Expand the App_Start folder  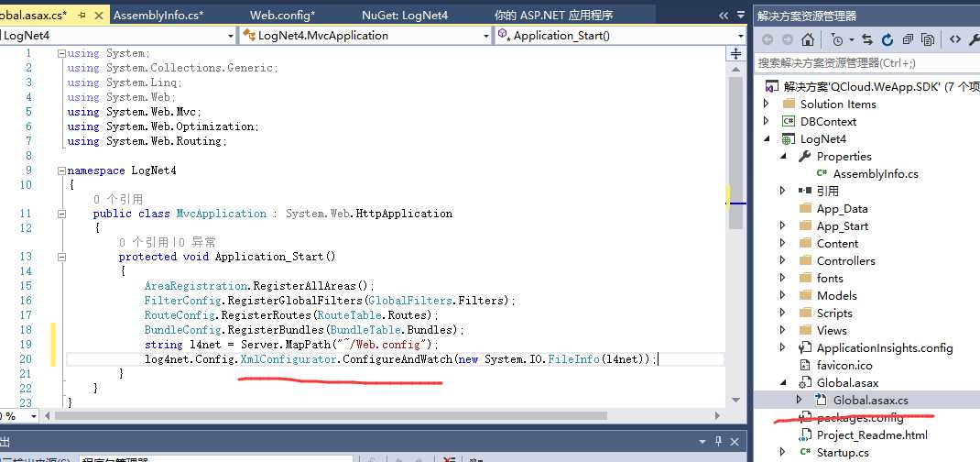(782, 225)
